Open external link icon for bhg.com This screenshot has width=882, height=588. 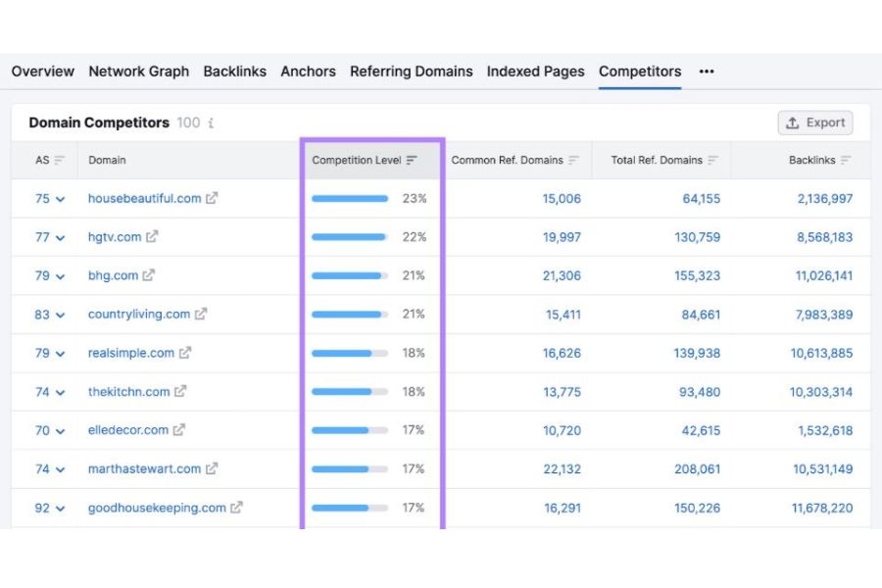[149, 275]
